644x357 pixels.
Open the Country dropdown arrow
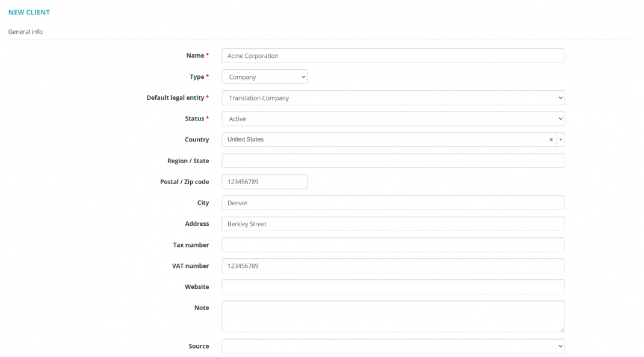pyautogui.click(x=560, y=140)
